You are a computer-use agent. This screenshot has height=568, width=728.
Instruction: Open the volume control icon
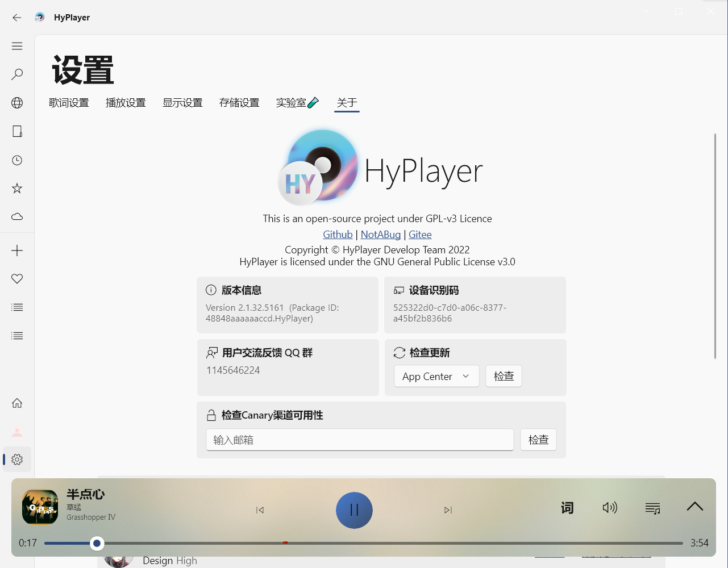coord(610,508)
